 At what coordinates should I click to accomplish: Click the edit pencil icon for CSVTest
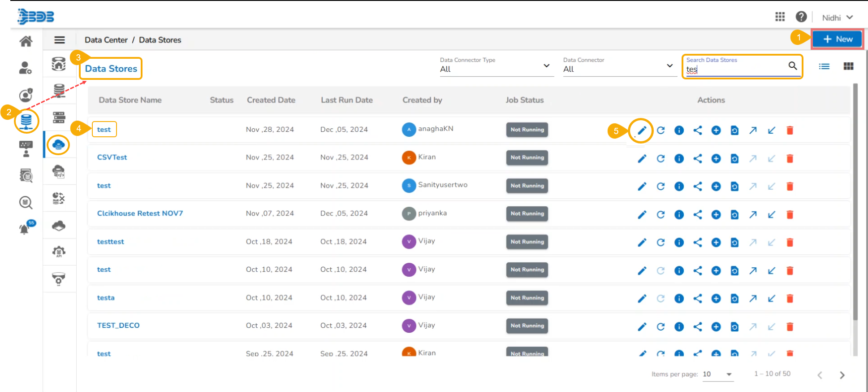coord(642,158)
